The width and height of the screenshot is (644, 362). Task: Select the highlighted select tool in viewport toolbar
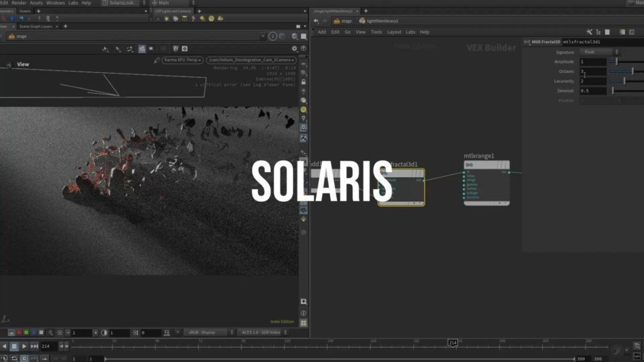142,49
